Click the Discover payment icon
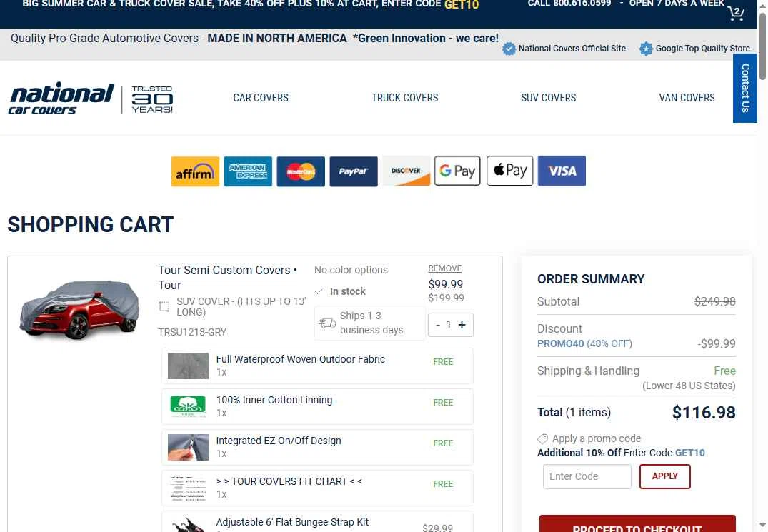The width and height of the screenshot is (768, 532). click(406, 171)
